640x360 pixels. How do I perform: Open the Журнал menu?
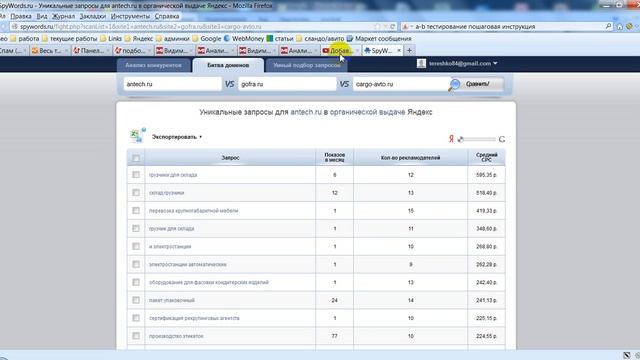click(x=63, y=16)
